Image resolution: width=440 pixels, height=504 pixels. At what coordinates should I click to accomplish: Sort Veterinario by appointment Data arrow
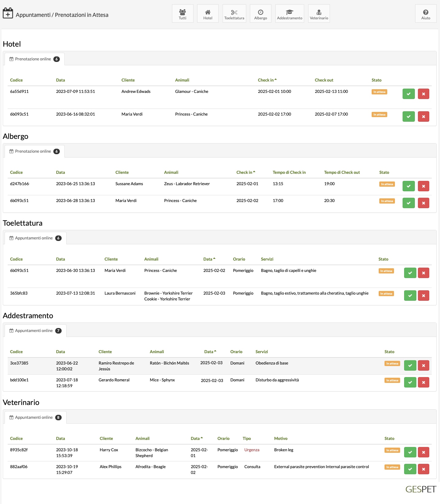[x=197, y=438]
